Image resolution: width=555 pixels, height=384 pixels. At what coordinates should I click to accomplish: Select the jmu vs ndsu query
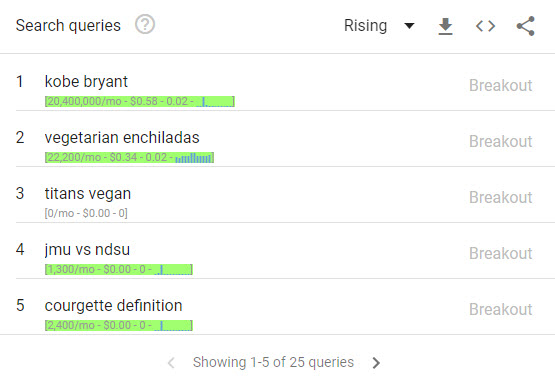point(87,250)
